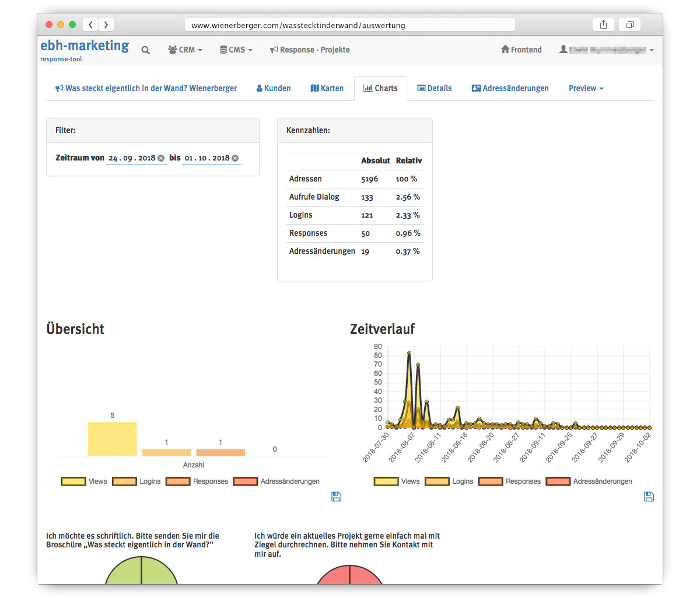This screenshot has width=700, height=611.
Task: Open the CRM dropdown menu
Action: click(185, 50)
